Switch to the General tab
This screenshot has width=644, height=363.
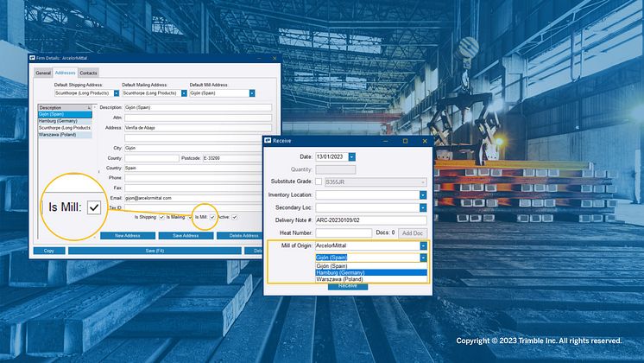(43, 73)
